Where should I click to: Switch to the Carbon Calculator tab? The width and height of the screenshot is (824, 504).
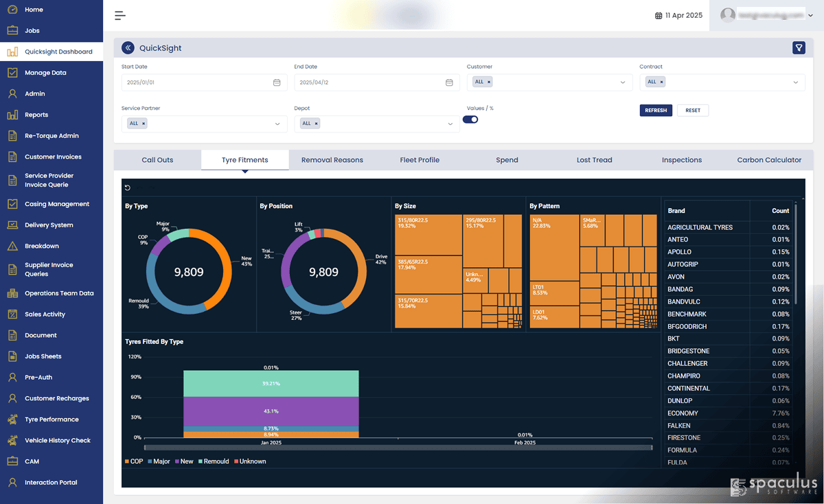769,160
